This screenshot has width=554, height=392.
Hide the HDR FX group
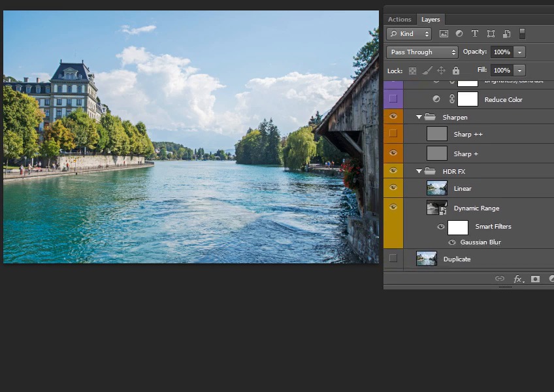(393, 171)
